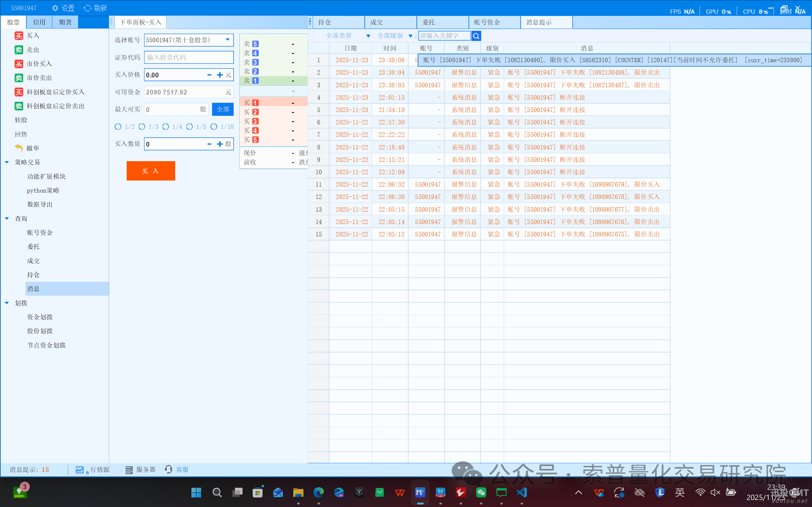
Task: Select the 1/2 position radio button
Action: point(118,127)
